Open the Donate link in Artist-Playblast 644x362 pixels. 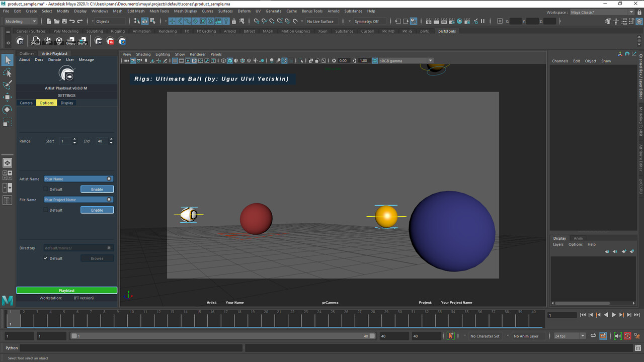coord(54,60)
